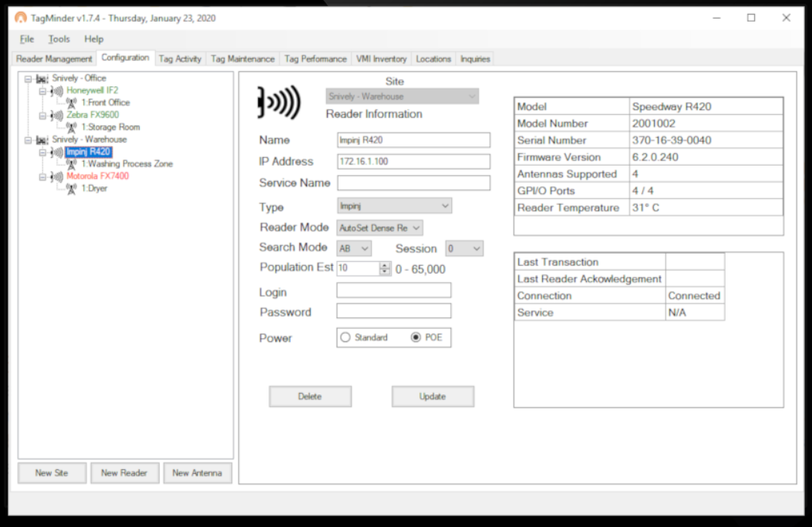Click the New Antenna button
The image size is (812, 527).
coord(197,473)
